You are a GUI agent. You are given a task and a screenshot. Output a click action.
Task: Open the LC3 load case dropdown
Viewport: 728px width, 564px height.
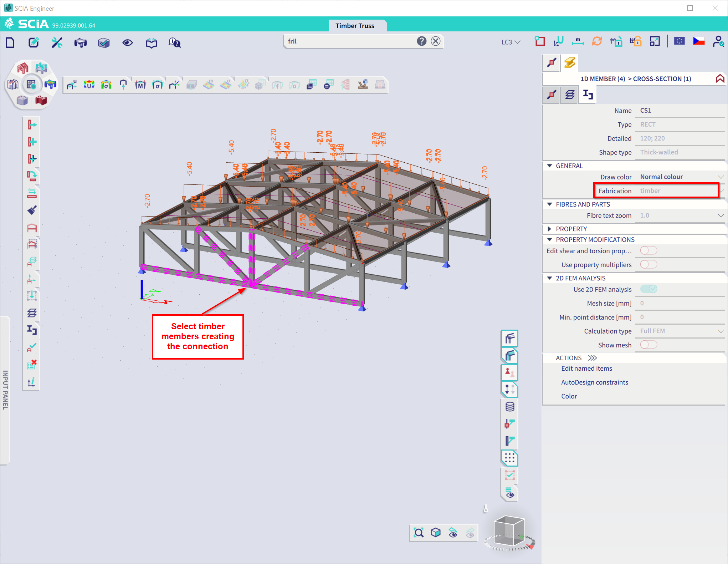click(511, 42)
